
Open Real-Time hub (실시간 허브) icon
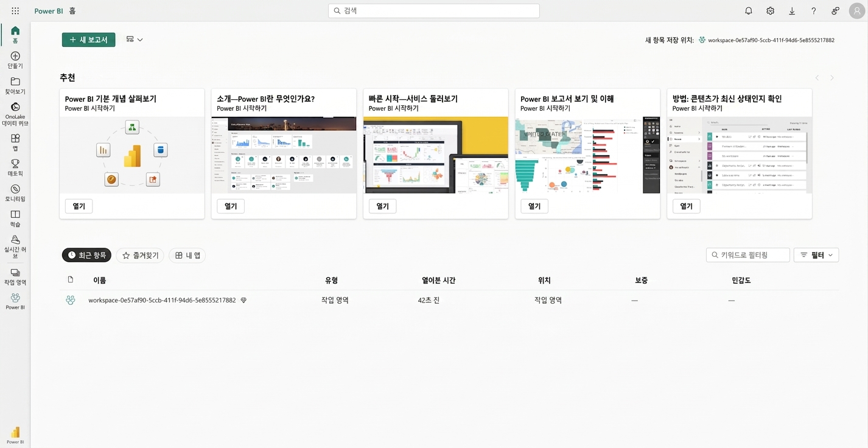click(x=15, y=247)
